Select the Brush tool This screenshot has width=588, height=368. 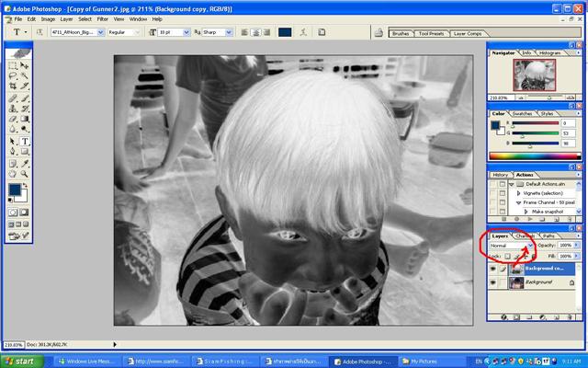[x=25, y=98]
